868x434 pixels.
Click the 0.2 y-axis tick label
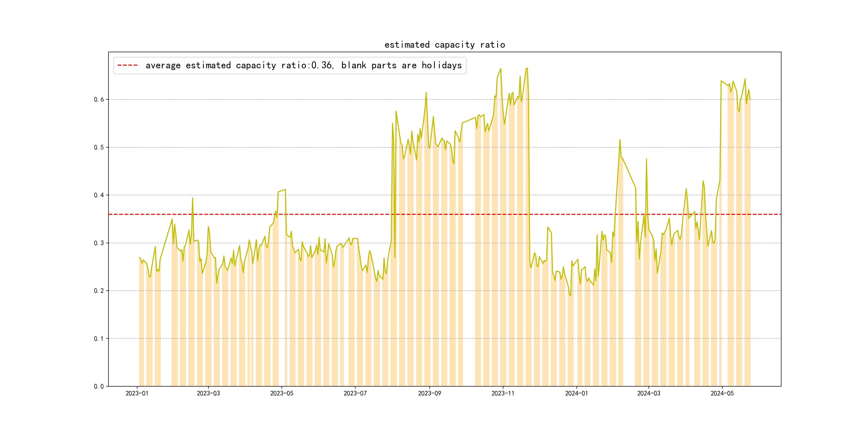pos(99,291)
